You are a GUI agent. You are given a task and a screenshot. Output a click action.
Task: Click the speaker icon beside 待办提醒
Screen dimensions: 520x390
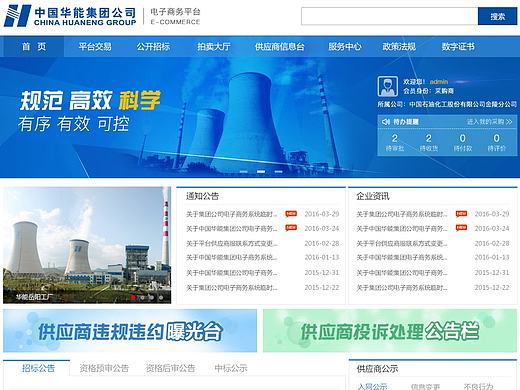coord(386,122)
